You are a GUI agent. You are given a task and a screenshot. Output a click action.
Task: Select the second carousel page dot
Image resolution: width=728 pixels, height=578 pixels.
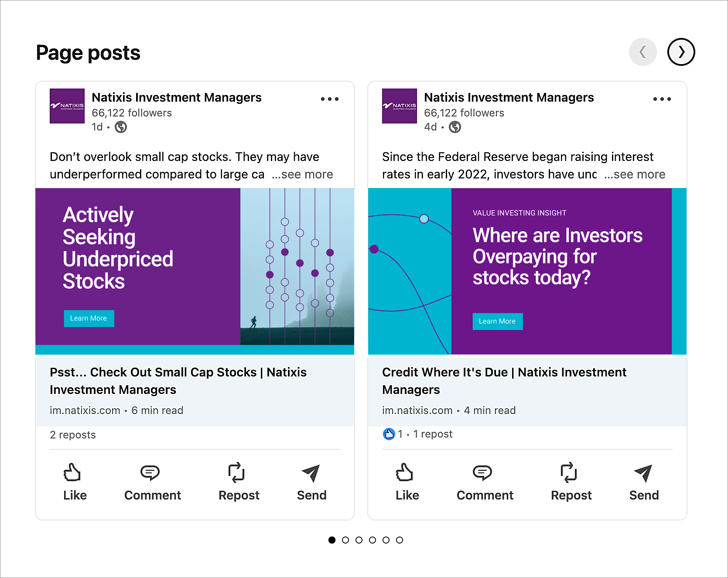click(x=345, y=540)
